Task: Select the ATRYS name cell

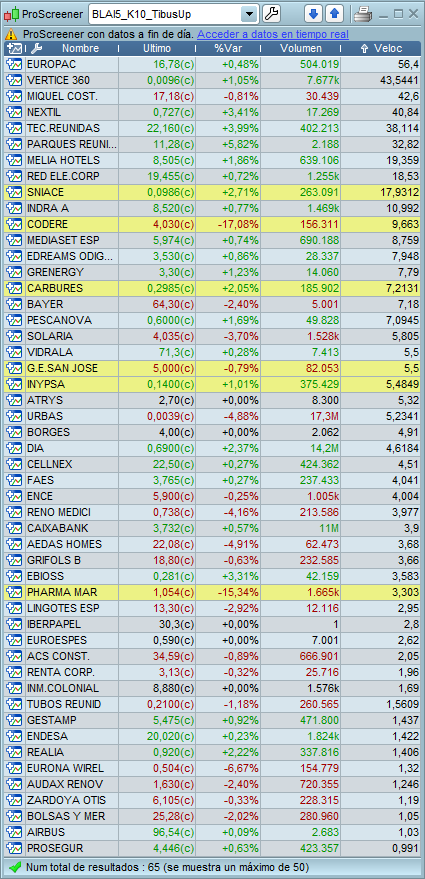Action: click(72, 400)
